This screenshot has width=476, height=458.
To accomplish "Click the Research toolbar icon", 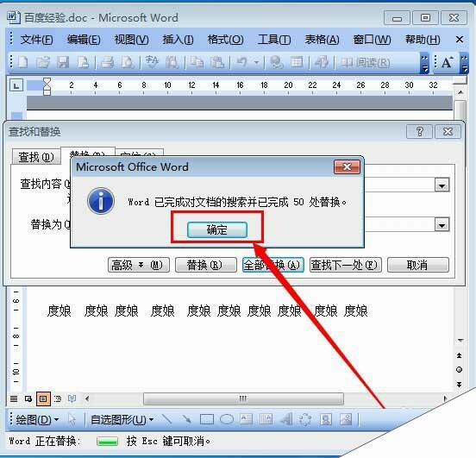I will (x=172, y=62).
